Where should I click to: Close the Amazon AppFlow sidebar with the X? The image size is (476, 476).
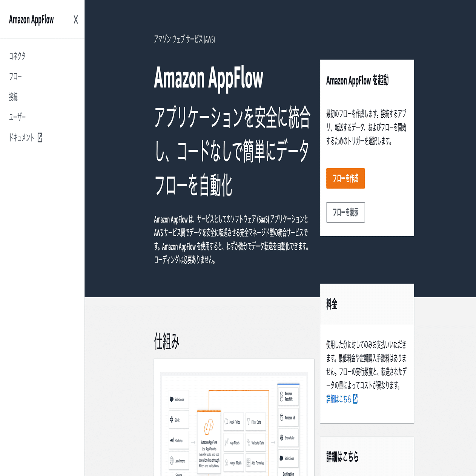(x=76, y=20)
